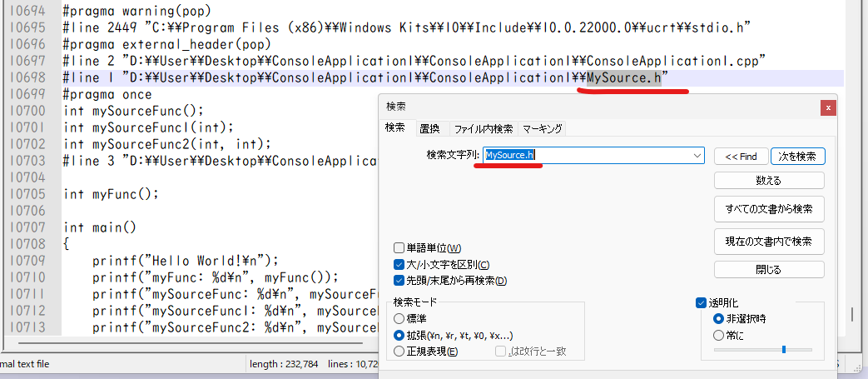Uncheck the 大/小文字を区別 checkbox
This screenshot has height=379, width=868.
click(x=399, y=264)
